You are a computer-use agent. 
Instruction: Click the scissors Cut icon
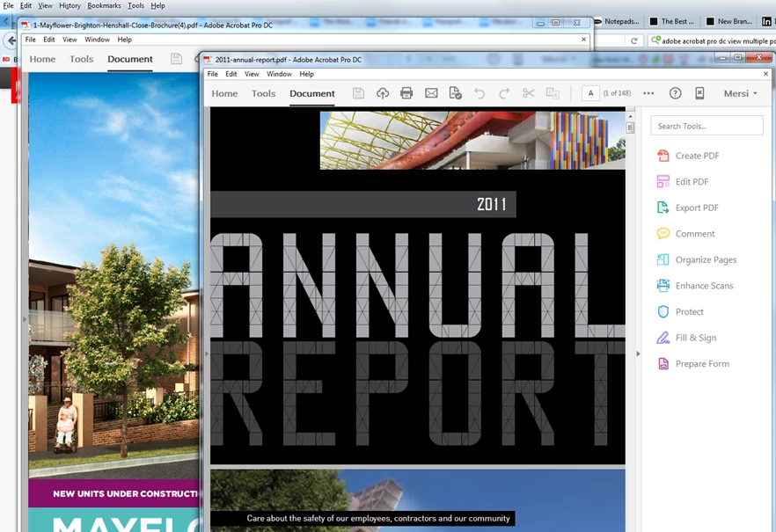[x=529, y=93]
